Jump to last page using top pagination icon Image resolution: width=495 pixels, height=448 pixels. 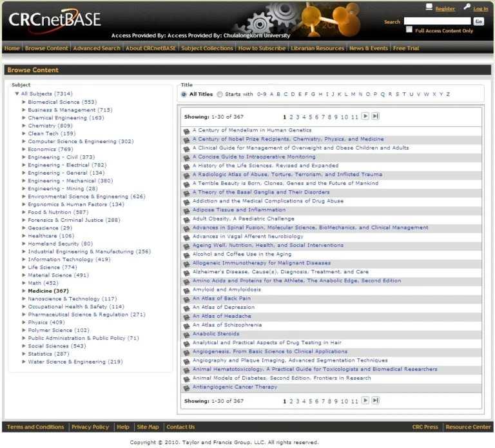375,116
